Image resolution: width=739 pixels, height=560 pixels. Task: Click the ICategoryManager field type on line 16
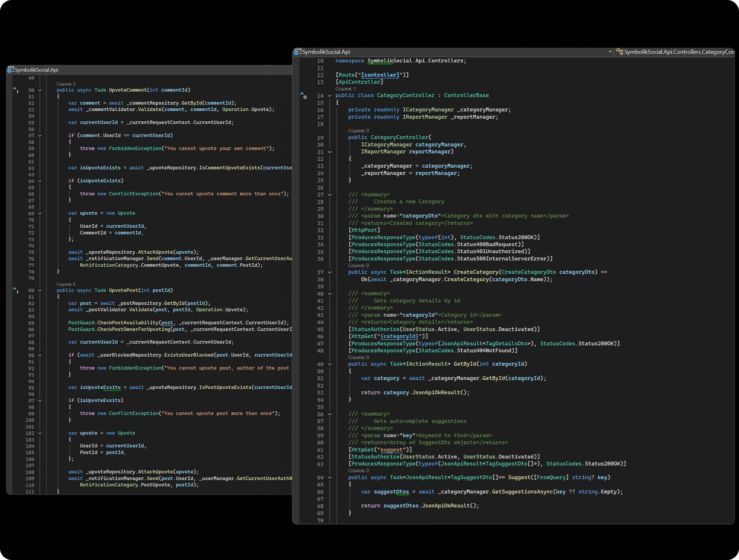coord(428,110)
